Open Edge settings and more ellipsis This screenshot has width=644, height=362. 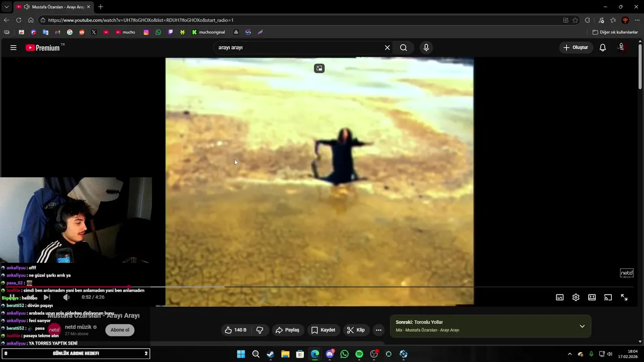[x=637, y=20]
